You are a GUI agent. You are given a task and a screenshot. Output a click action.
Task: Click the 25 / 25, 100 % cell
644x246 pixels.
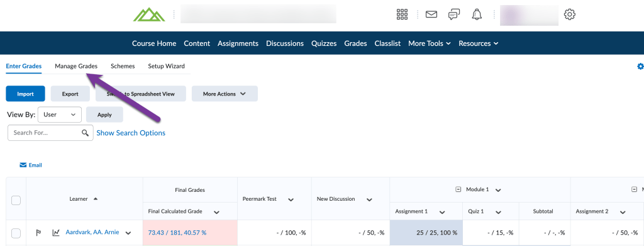click(x=426, y=233)
